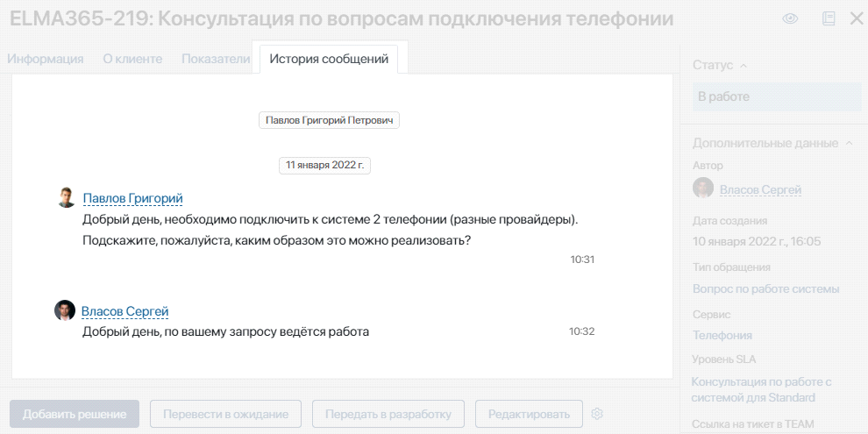Open Власов Сергей link in message history
868x434 pixels.
pyautogui.click(x=125, y=311)
